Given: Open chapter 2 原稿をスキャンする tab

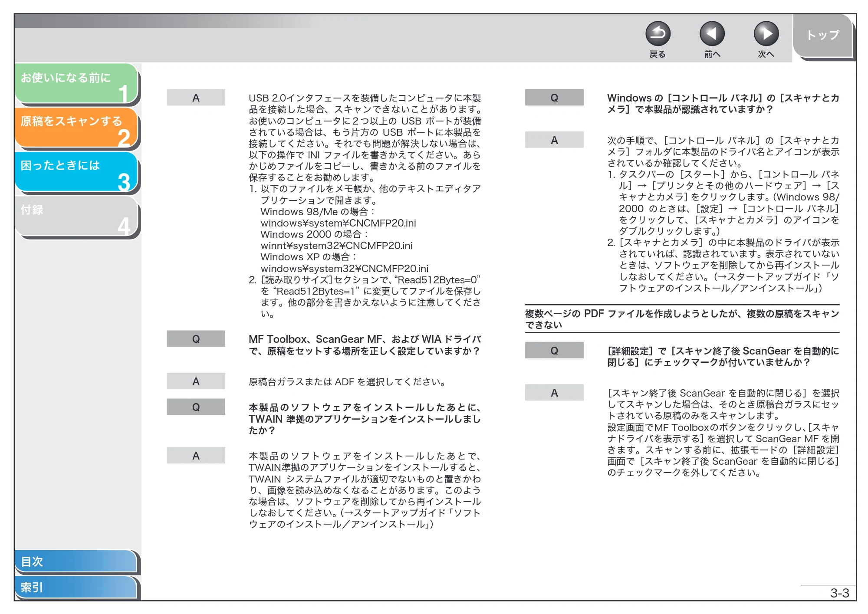Looking at the screenshot, I should point(76,127).
